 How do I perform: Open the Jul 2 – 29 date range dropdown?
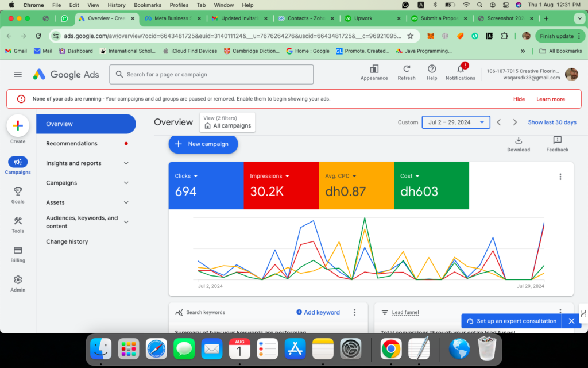[x=456, y=122]
